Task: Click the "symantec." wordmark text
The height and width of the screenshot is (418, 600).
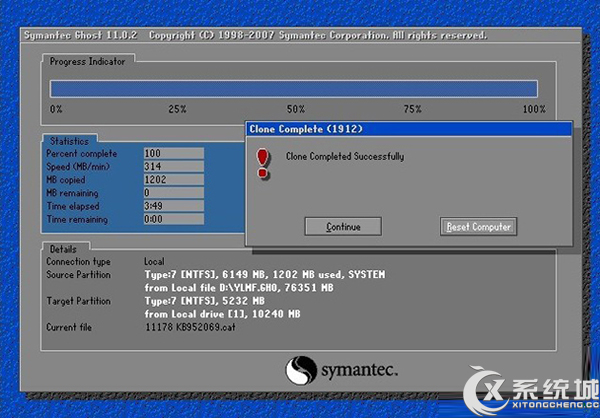Action: (x=359, y=371)
